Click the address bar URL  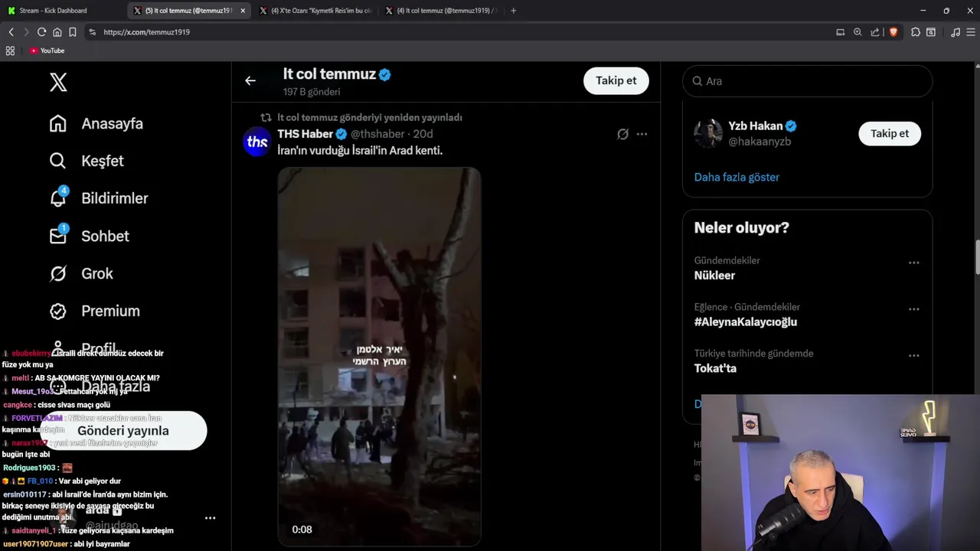click(146, 32)
